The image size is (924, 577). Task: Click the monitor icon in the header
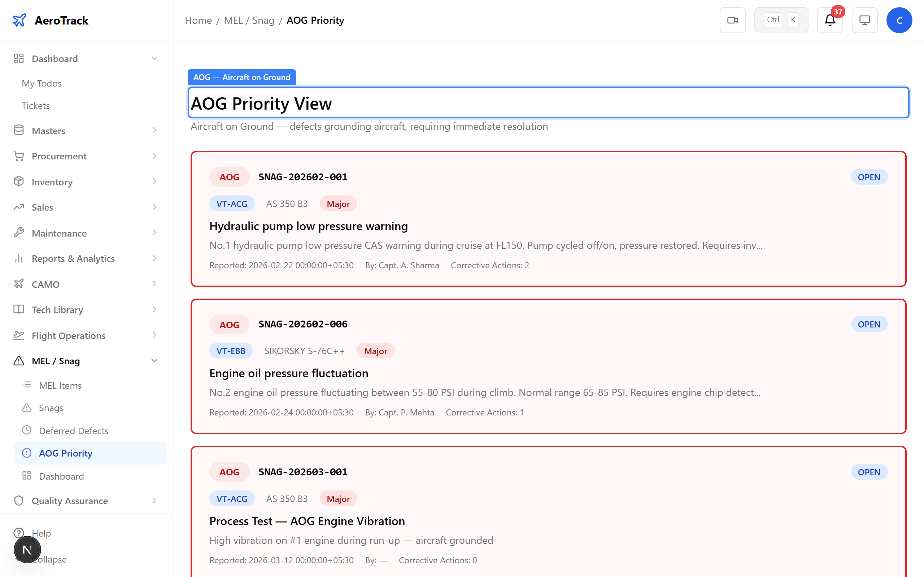864,20
